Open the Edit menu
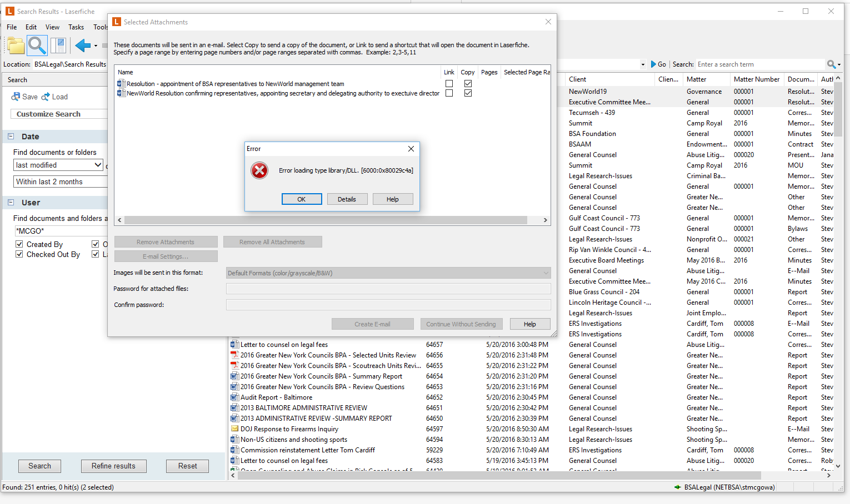This screenshot has width=850, height=504. (x=31, y=27)
